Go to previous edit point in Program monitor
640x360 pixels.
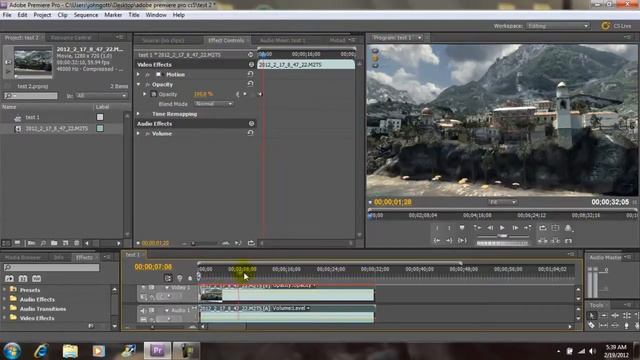point(477,228)
